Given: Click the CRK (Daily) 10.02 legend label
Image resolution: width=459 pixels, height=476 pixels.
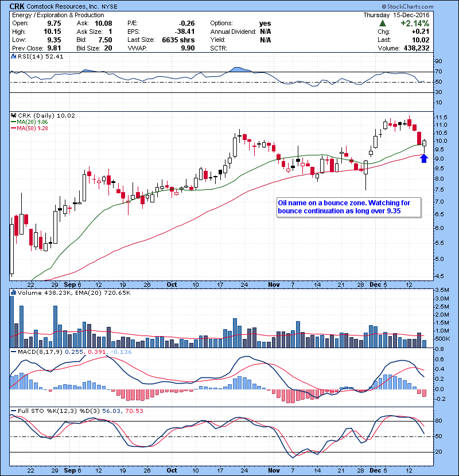Looking at the screenshot, I should point(46,115).
